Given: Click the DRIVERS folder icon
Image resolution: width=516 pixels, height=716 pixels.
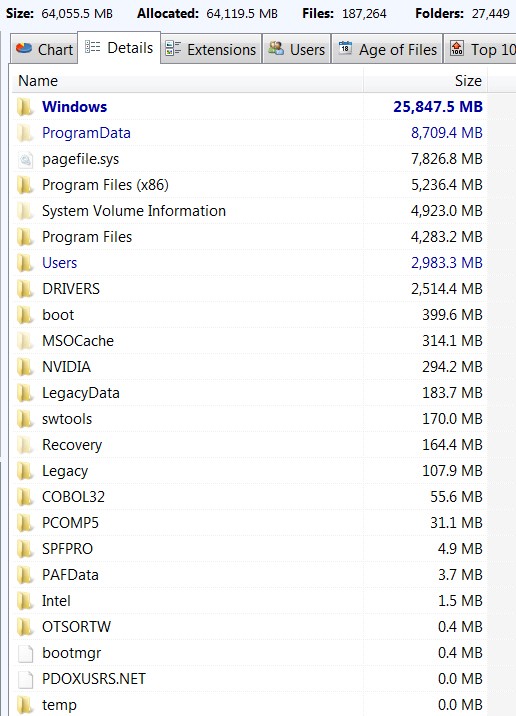Looking at the screenshot, I should (25, 289).
